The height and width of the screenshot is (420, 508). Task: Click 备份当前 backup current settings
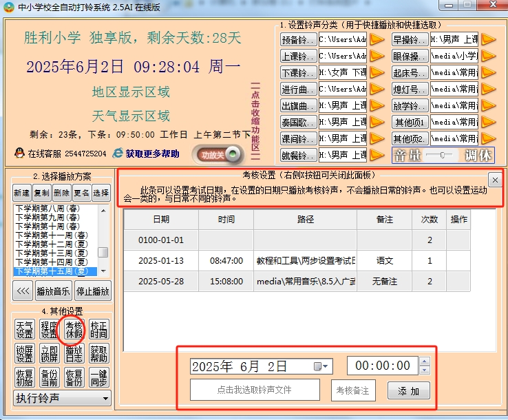coord(50,377)
